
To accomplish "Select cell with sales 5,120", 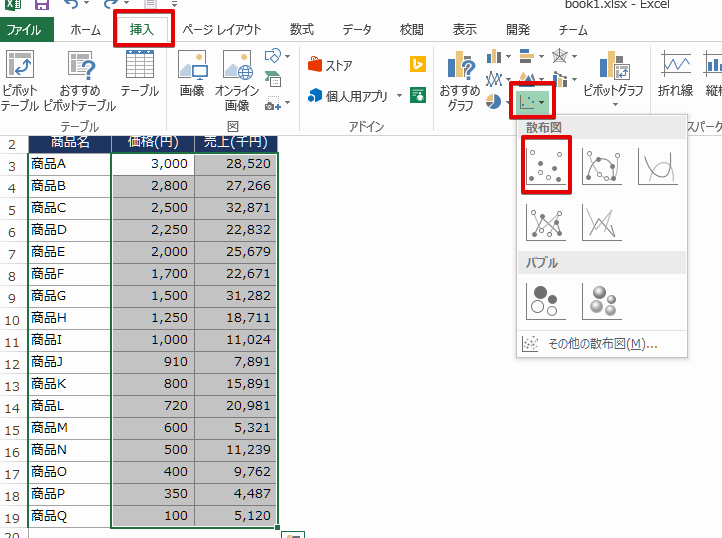I will coord(236,516).
